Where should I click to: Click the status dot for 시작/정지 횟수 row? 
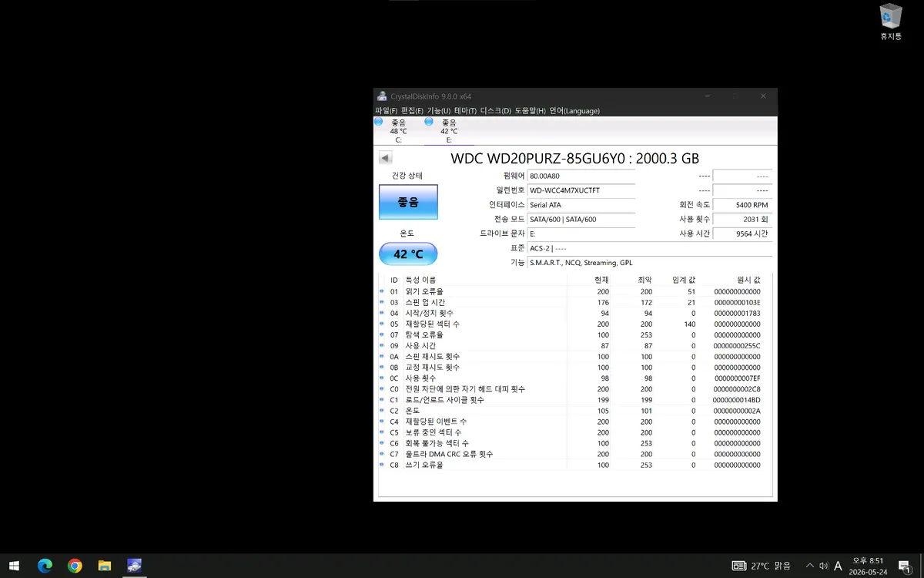[x=381, y=313]
